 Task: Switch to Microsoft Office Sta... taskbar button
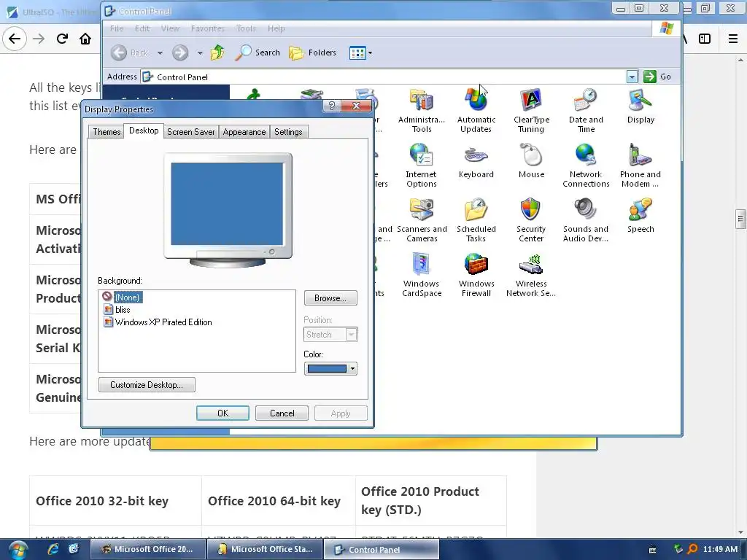265,549
